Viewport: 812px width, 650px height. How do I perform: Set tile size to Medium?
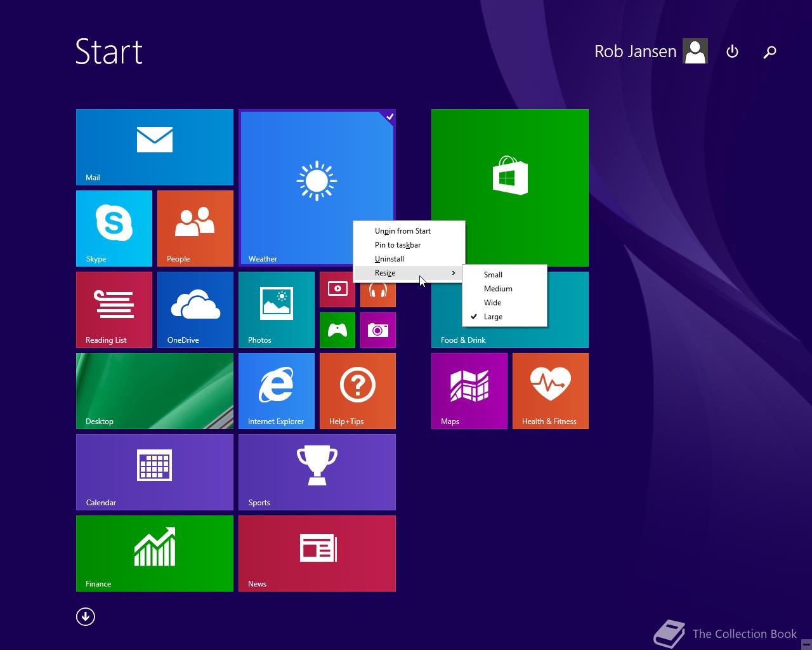tap(505, 289)
